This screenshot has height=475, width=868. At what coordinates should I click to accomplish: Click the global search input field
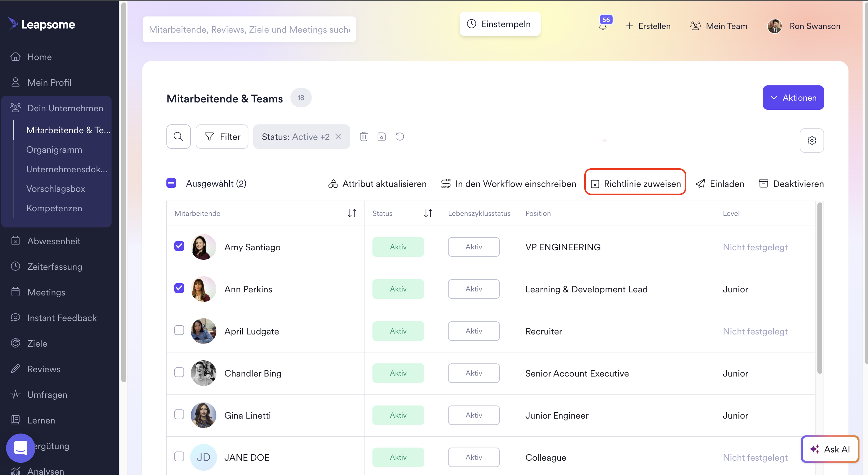coord(249,29)
